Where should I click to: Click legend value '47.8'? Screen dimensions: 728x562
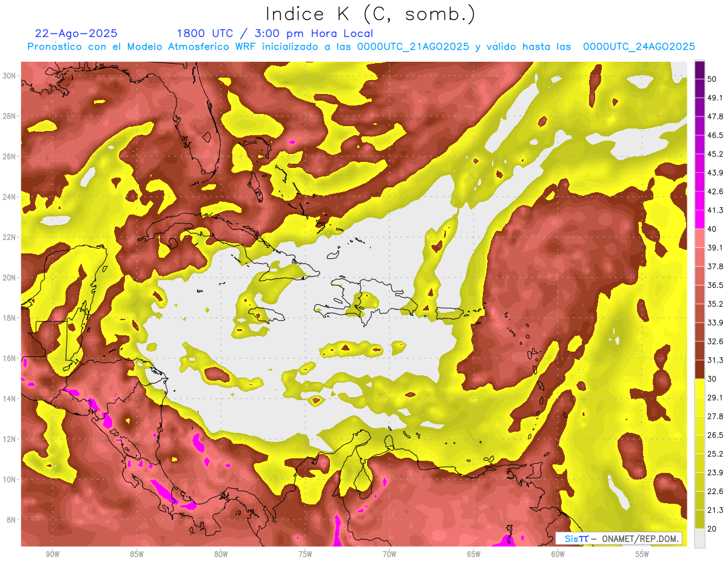click(715, 116)
